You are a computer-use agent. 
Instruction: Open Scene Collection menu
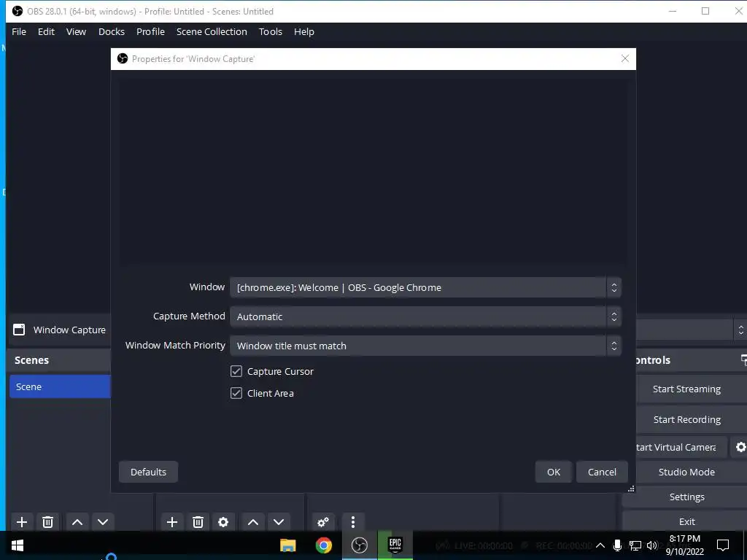[x=212, y=31]
